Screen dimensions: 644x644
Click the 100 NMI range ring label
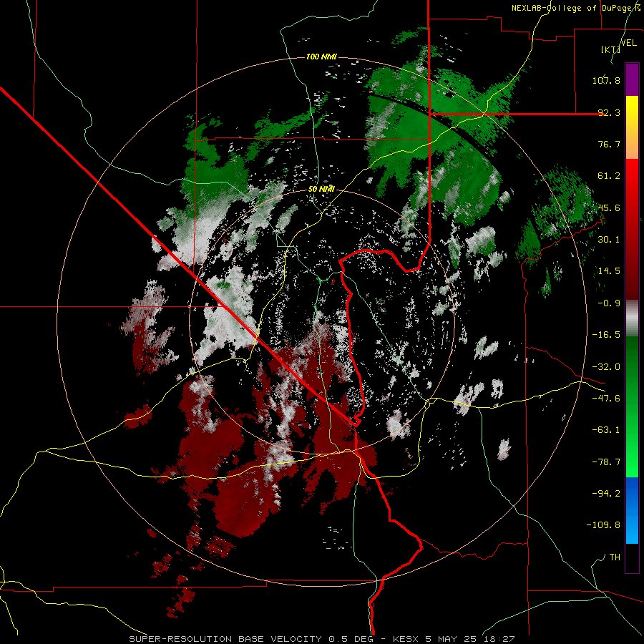(321, 57)
